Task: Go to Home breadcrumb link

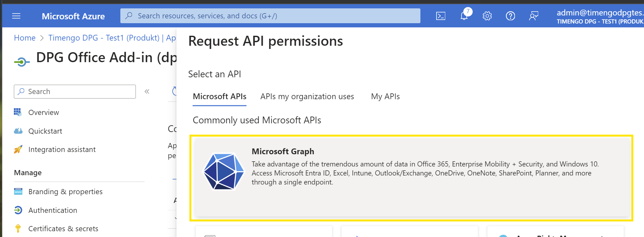Action: click(25, 38)
